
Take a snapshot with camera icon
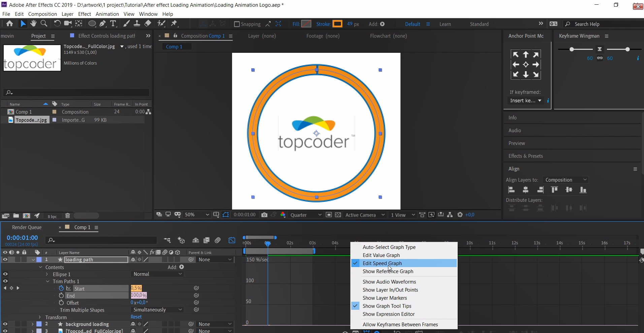point(264,215)
